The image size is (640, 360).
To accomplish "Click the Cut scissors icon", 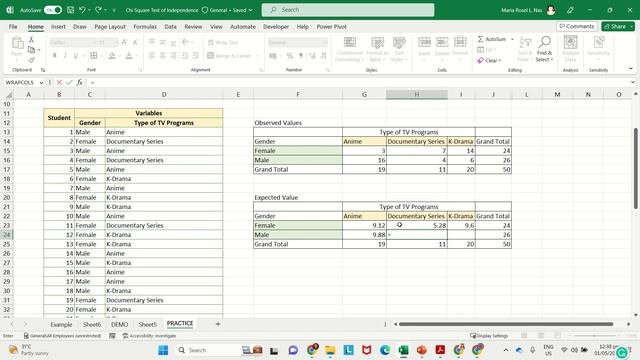I will coord(31,40).
